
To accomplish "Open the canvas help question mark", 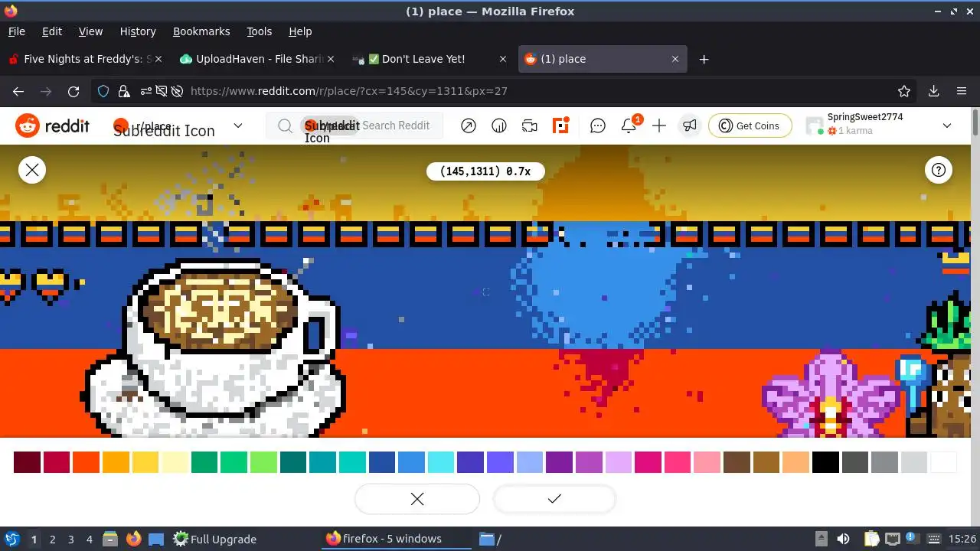I will (939, 170).
